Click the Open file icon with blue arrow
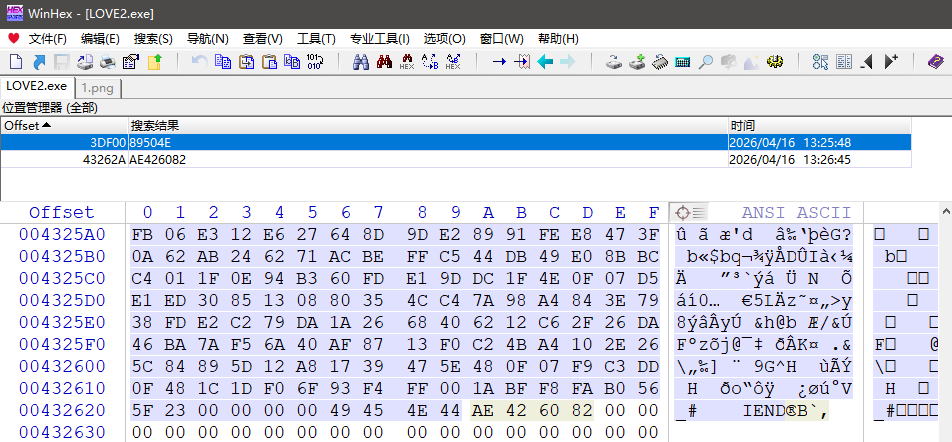Viewport: 952px width, 442px height. point(39,62)
